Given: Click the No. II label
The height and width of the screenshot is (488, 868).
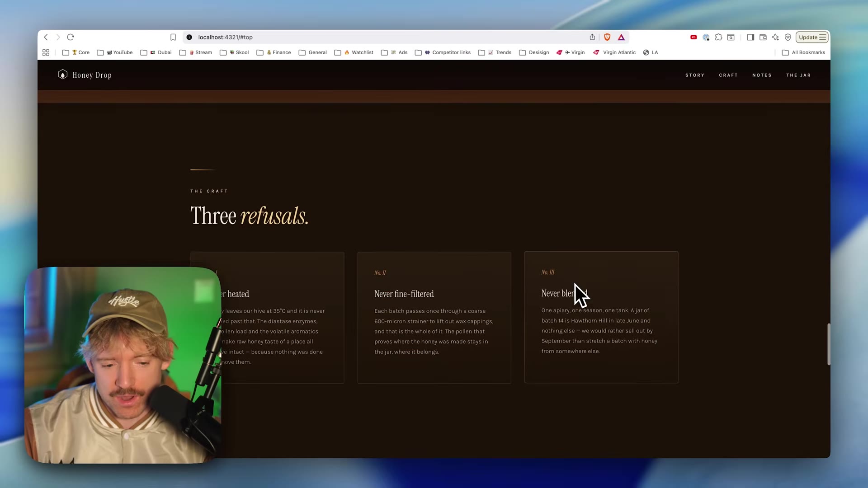Looking at the screenshot, I should coord(380,273).
